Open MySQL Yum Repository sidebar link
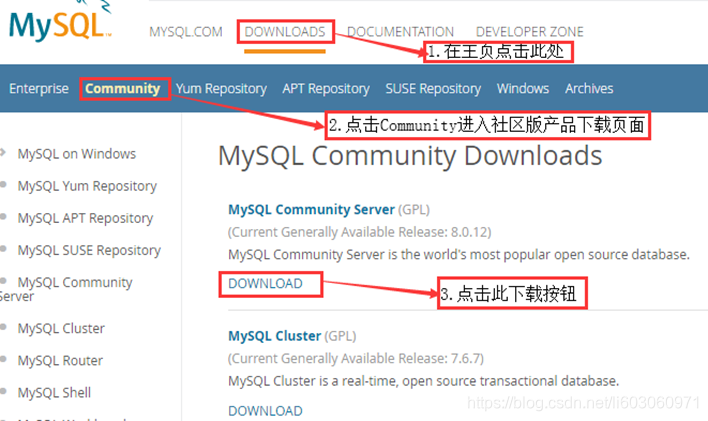The width and height of the screenshot is (708, 421). [x=87, y=186]
